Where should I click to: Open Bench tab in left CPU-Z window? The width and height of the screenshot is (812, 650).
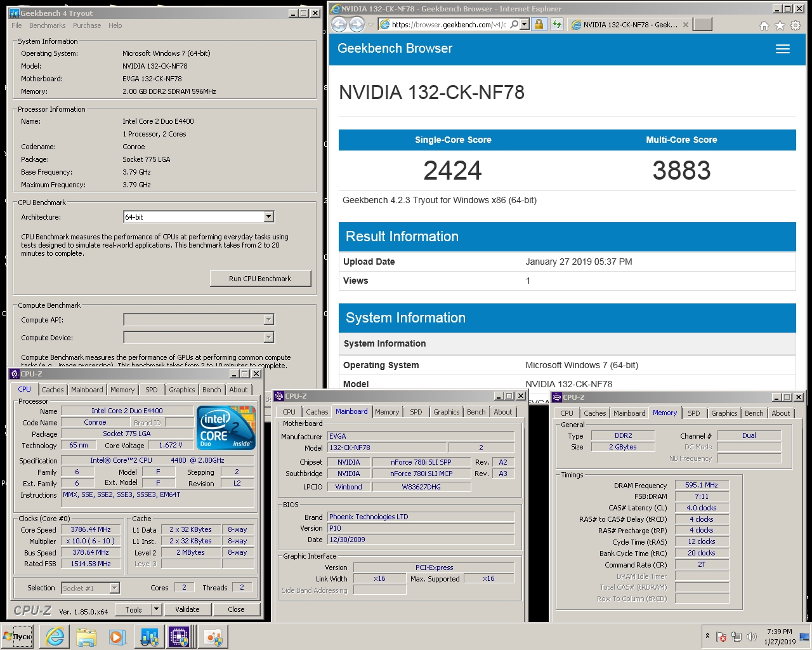[x=212, y=390]
